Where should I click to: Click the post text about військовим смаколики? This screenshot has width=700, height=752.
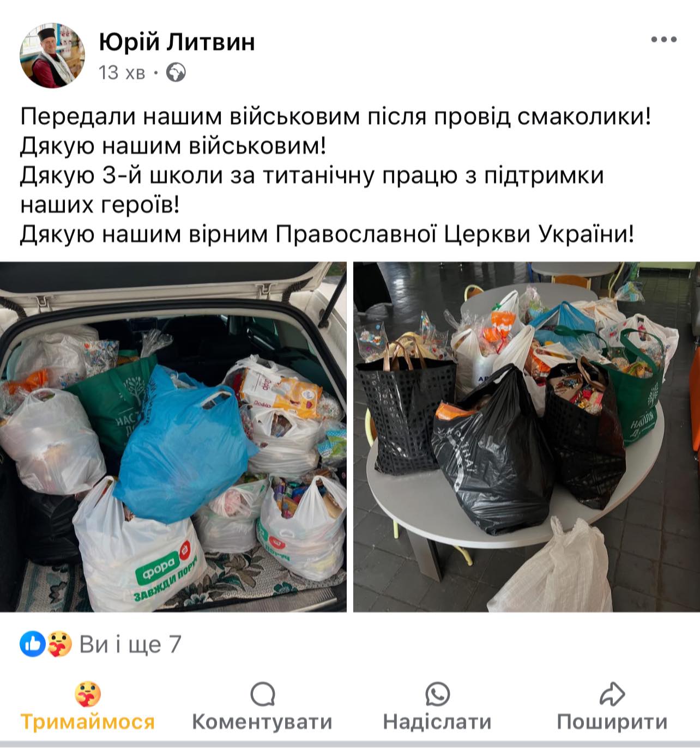[x=336, y=116]
